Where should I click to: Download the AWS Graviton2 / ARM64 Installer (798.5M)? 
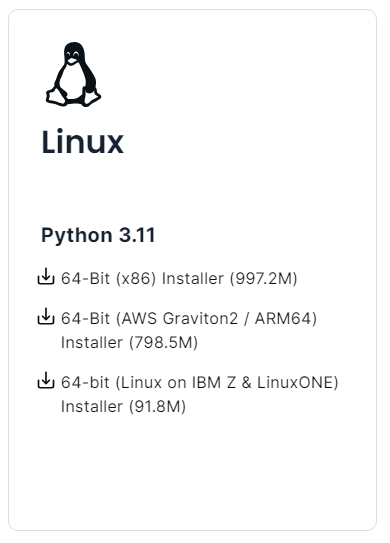click(x=189, y=330)
